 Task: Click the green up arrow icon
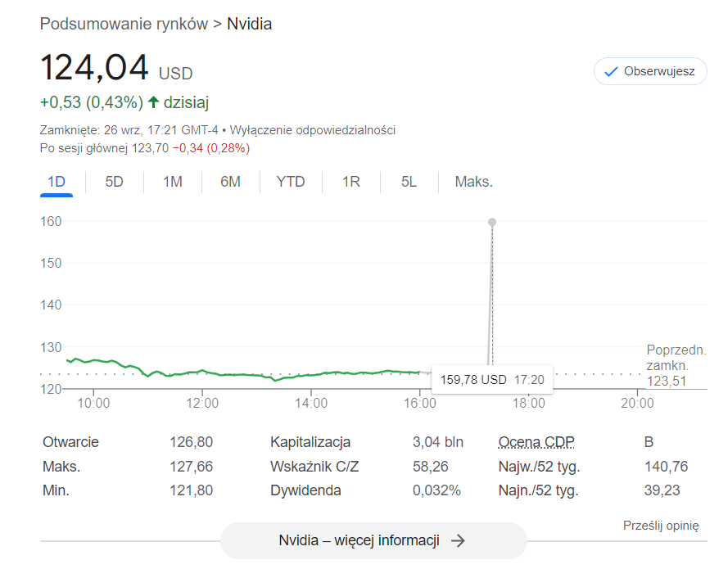point(153,102)
